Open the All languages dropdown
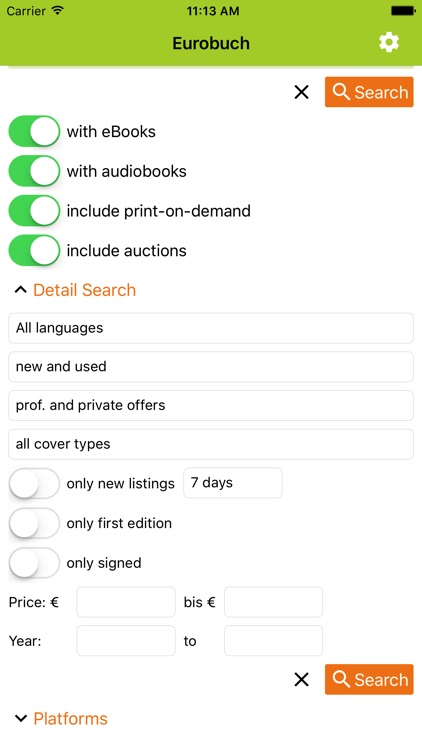Screen dimensions: 422x750 [211, 328]
